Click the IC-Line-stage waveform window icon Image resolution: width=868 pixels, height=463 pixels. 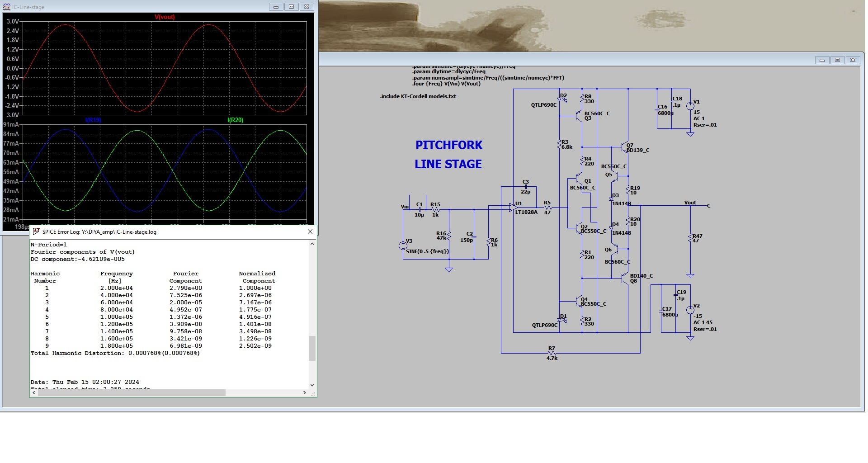(7, 7)
